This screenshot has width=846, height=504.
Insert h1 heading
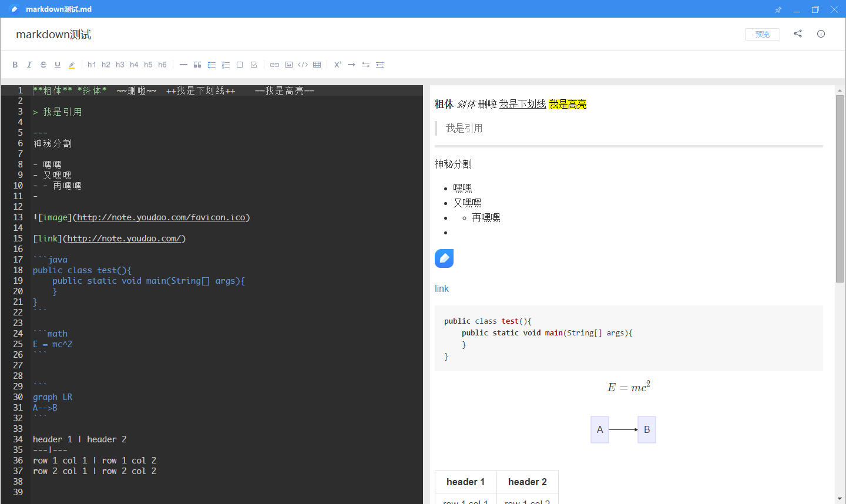click(x=92, y=65)
